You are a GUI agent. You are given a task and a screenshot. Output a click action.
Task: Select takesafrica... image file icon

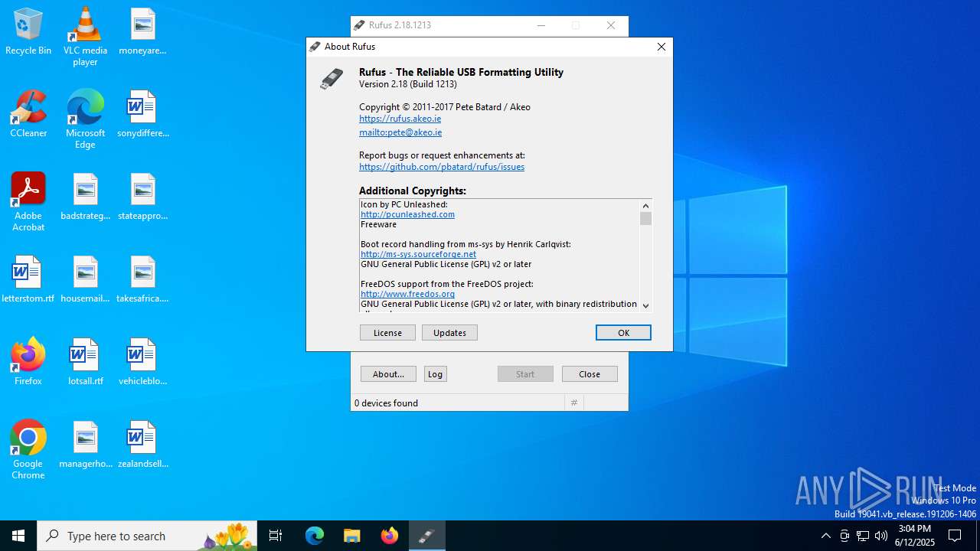point(142,280)
